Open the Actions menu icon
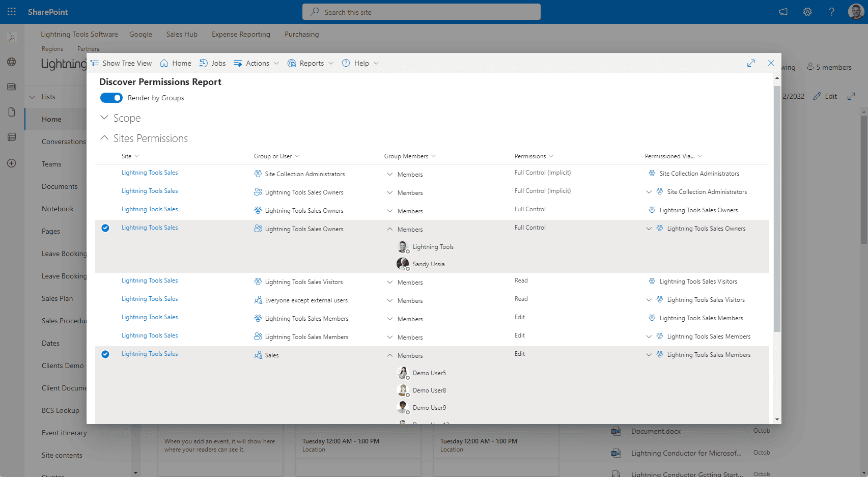The image size is (868, 477). point(238,63)
